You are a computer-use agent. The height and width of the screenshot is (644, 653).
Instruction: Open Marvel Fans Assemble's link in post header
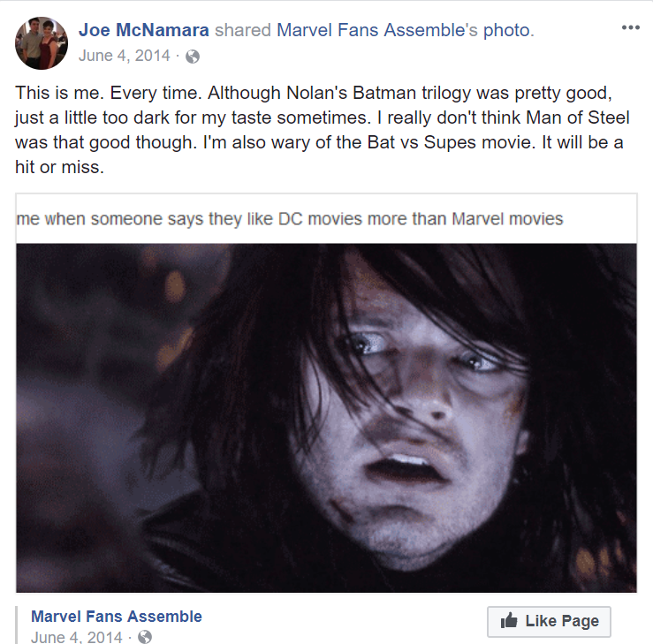coord(377,30)
